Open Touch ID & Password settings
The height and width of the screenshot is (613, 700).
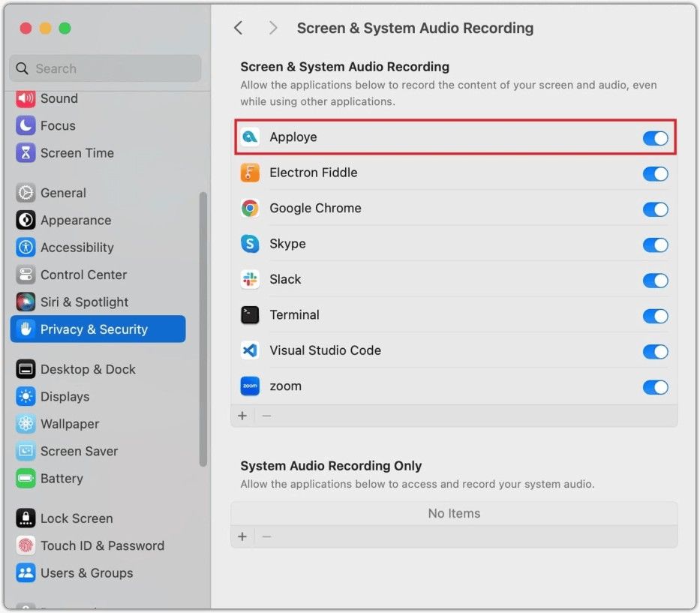coord(102,545)
